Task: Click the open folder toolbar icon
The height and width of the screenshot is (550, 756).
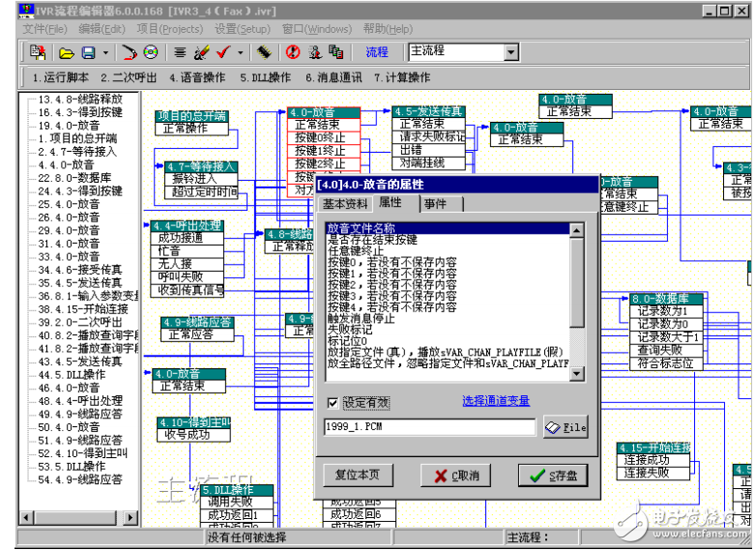Action: point(66,52)
